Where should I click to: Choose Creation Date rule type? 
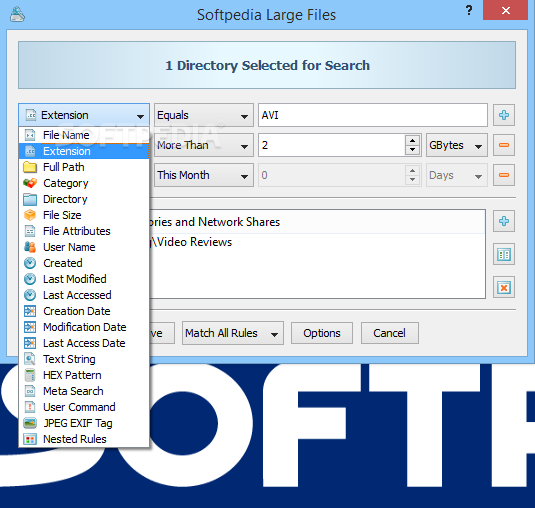pyautogui.click(x=84, y=311)
